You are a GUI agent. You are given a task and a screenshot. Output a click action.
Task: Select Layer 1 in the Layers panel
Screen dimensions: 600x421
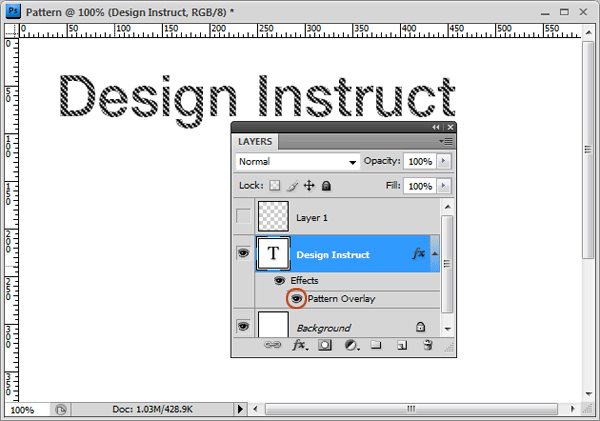(x=347, y=217)
